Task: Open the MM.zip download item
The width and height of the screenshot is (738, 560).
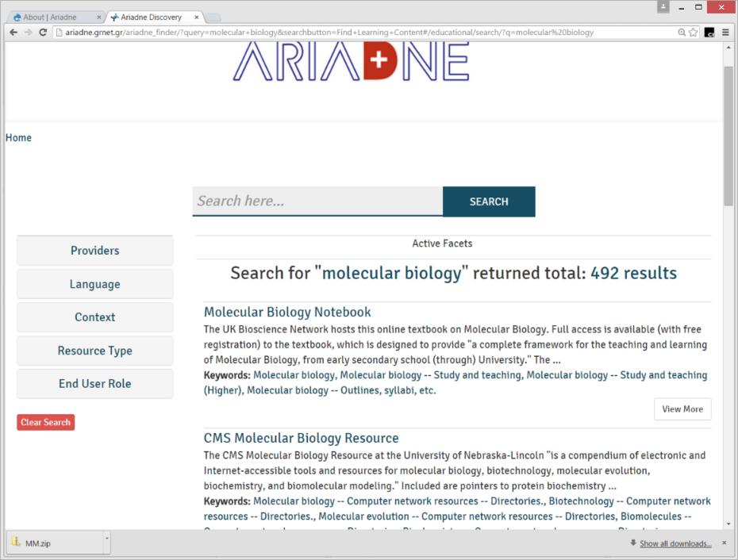Action: (54, 543)
